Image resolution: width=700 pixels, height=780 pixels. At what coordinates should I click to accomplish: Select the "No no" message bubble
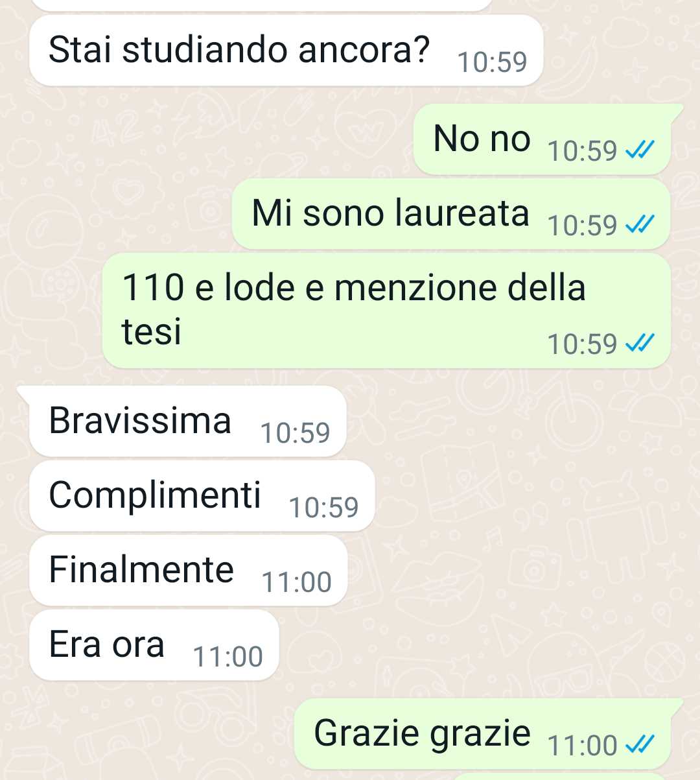[542, 139]
